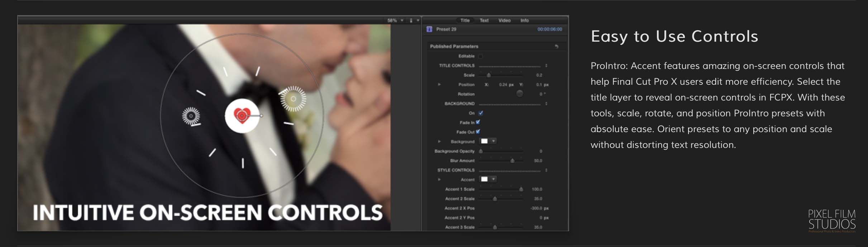Image resolution: width=868 pixels, height=247 pixels.
Task: Click the red heart position control on viewer
Action: [x=242, y=116]
